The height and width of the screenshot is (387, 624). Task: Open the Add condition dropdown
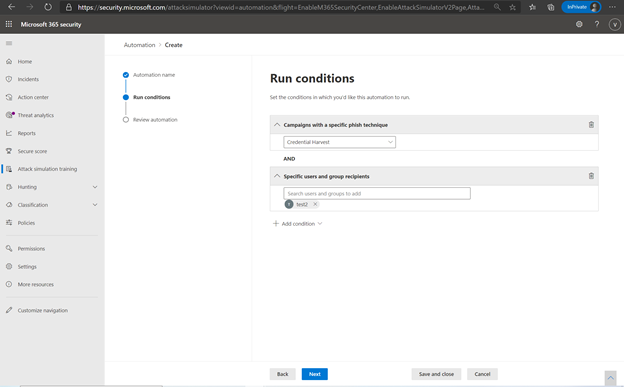[297, 224]
